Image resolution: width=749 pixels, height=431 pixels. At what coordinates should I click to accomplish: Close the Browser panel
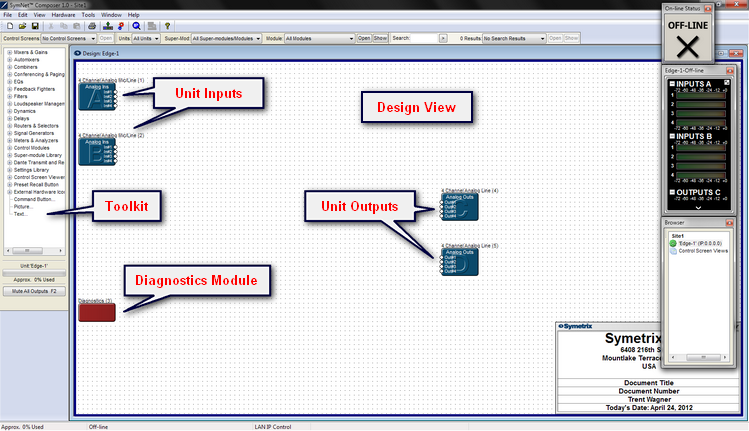tap(729, 223)
